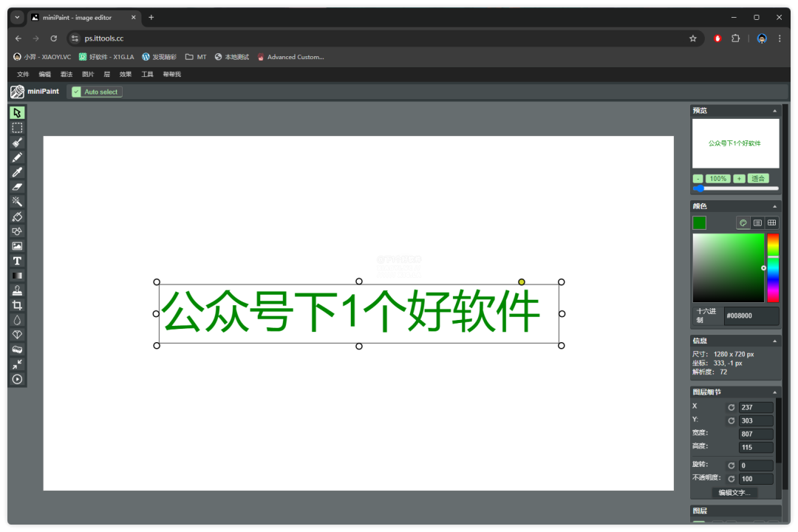Screen dimensions: 798x532
Task: Click the X value field 237
Action: [x=756, y=407]
